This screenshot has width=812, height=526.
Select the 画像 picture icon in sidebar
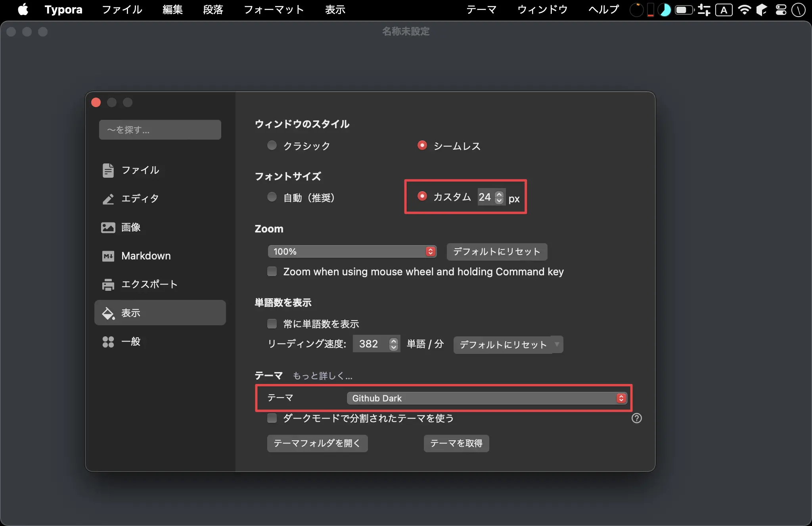click(108, 227)
